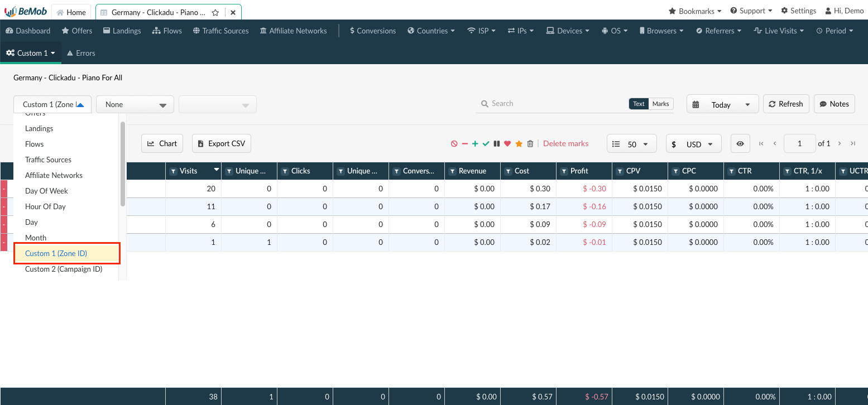This screenshot has width=868, height=405.
Task: Select Landings in the grouping list
Action: pos(39,128)
